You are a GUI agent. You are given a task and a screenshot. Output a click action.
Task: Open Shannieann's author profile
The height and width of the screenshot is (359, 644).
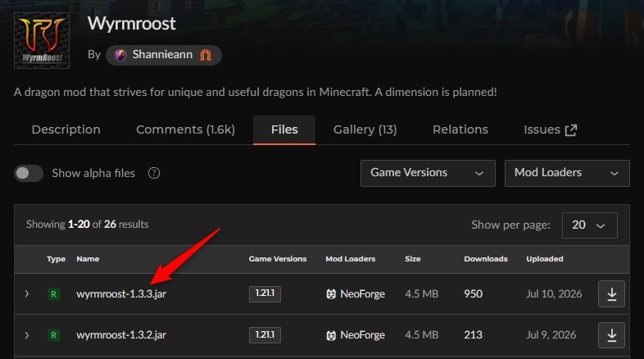click(164, 55)
